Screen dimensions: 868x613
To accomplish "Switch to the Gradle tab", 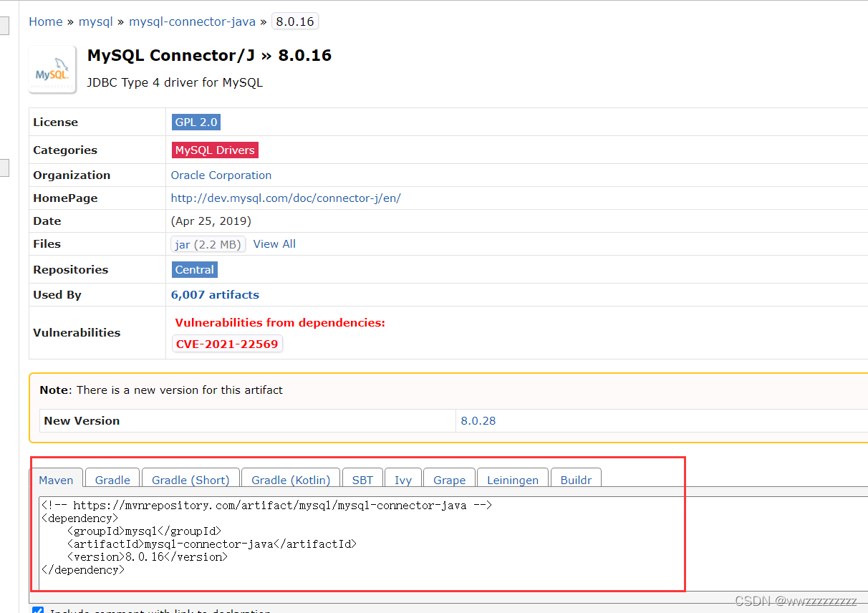I will [x=112, y=480].
